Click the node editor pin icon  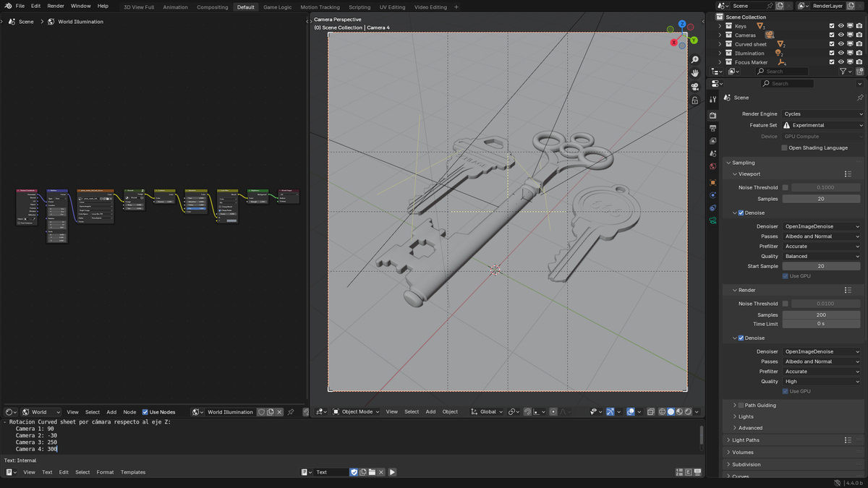[291, 412]
